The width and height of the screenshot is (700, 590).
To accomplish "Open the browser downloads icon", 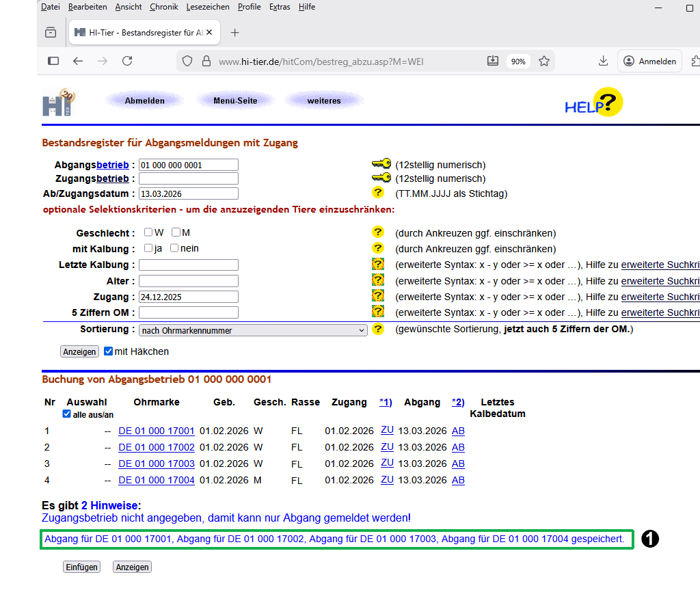I will (603, 61).
